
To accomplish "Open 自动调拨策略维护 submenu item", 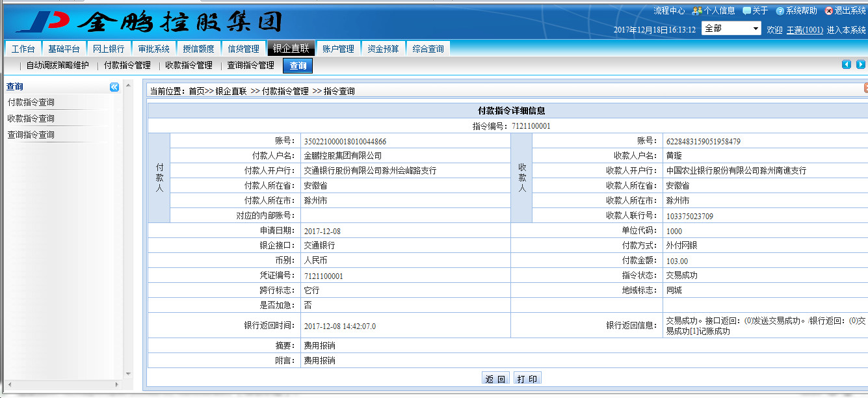I will click(57, 66).
